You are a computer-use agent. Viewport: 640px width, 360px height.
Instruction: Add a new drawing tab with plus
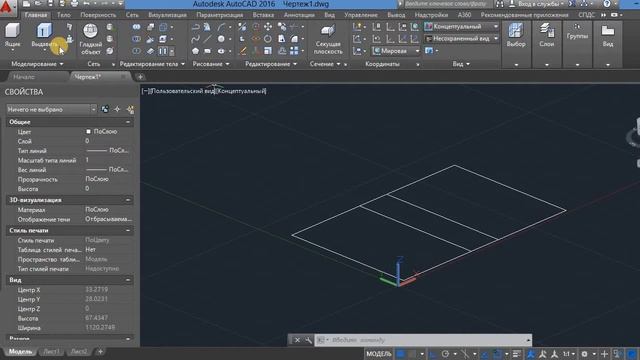tap(140, 77)
